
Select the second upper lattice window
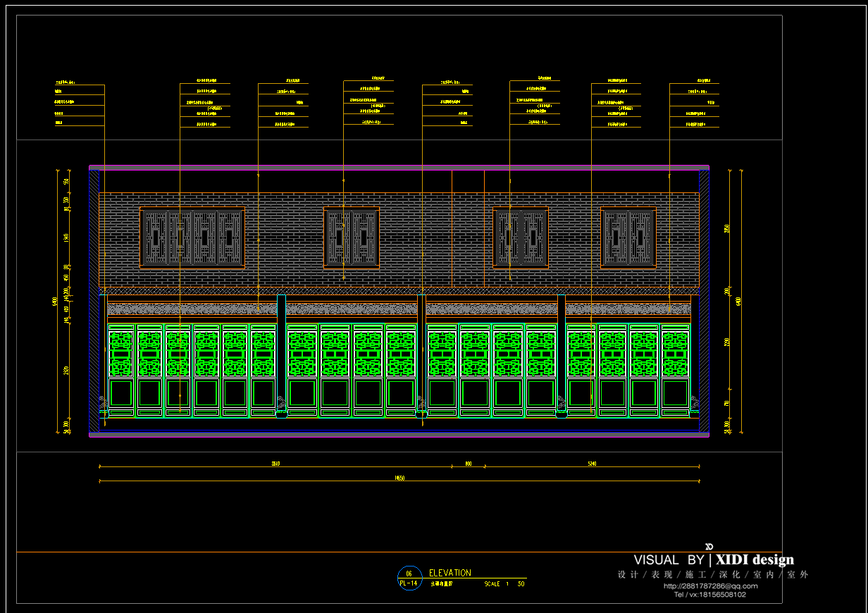tap(352, 238)
